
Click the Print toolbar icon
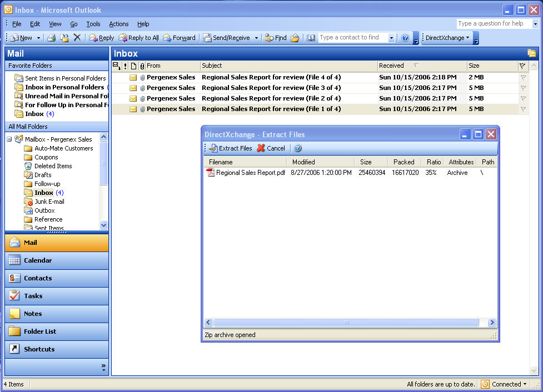coord(52,38)
